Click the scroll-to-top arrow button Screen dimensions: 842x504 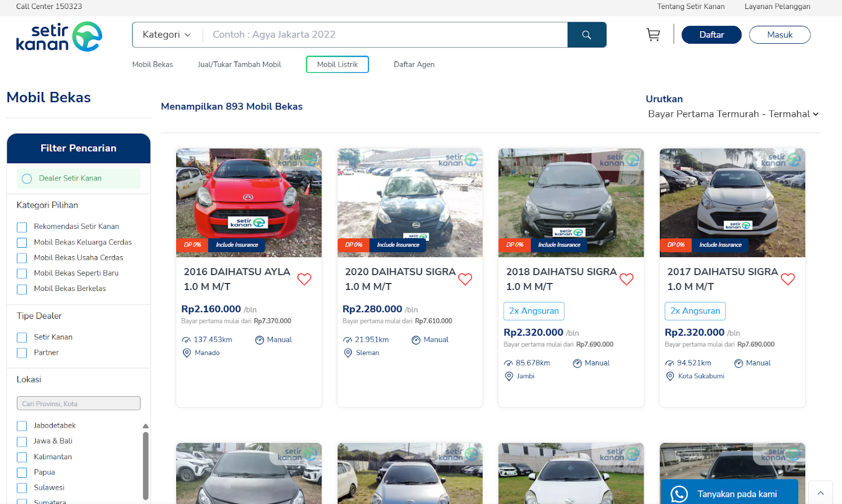coord(820,493)
